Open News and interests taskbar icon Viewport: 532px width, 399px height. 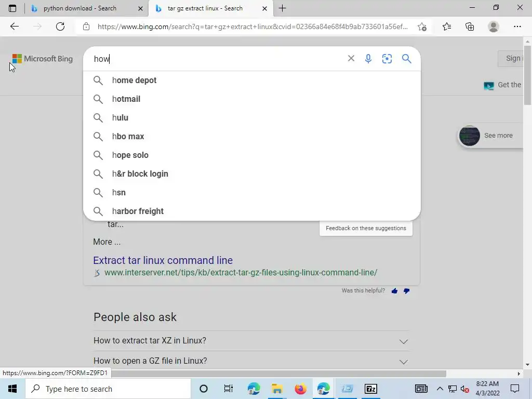(421, 389)
